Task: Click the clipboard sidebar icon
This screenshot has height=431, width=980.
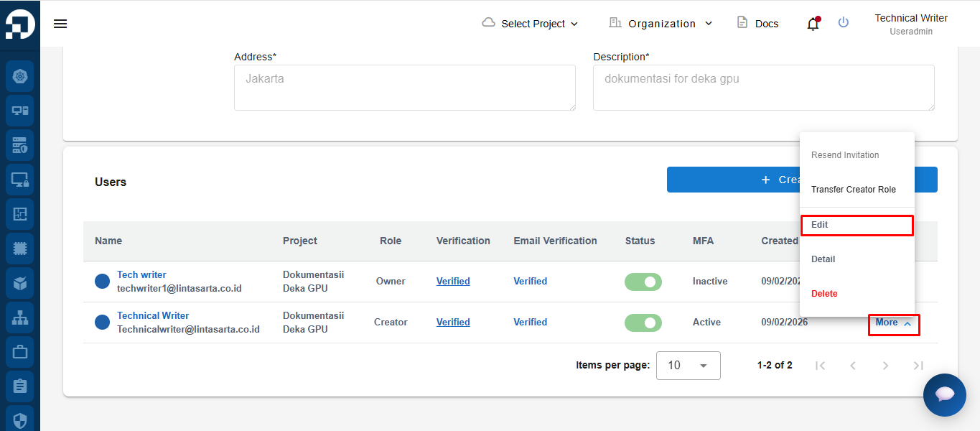Action: click(x=19, y=386)
